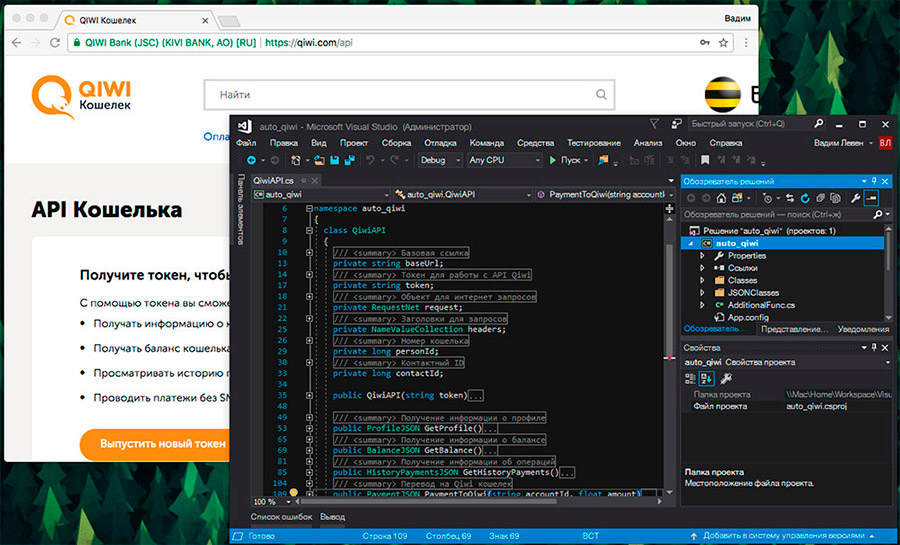Open the Any CPU platform dropdown
Viewport: 900px width, 545px height.
point(504,161)
